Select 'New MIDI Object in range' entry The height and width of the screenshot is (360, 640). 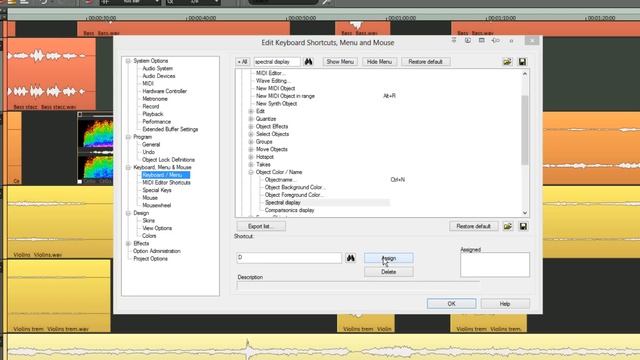point(285,96)
